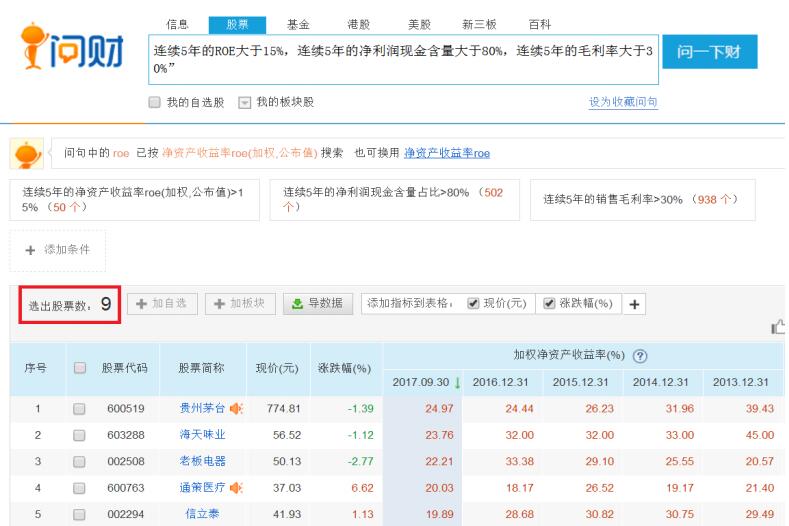The width and height of the screenshot is (789, 526).
Task: Click the plus button to add table indicator
Action: pyautogui.click(x=634, y=304)
